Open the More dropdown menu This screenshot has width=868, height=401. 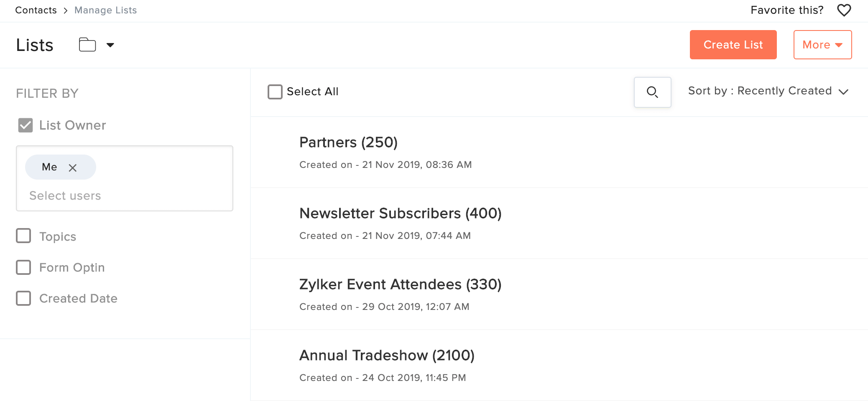pos(822,45)
